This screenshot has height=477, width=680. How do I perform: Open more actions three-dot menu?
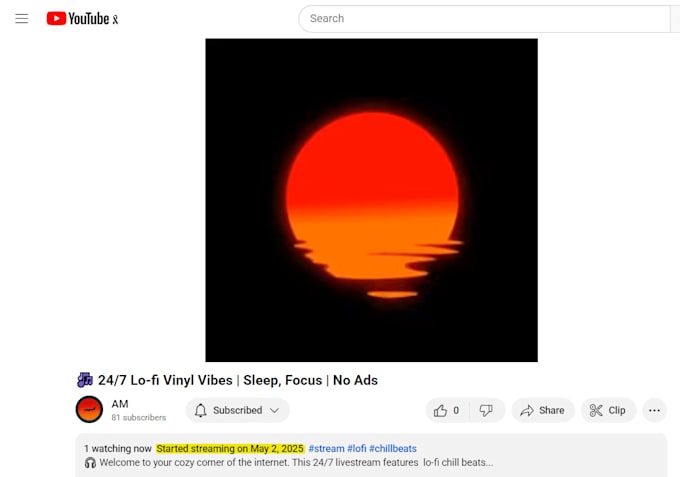654,410
